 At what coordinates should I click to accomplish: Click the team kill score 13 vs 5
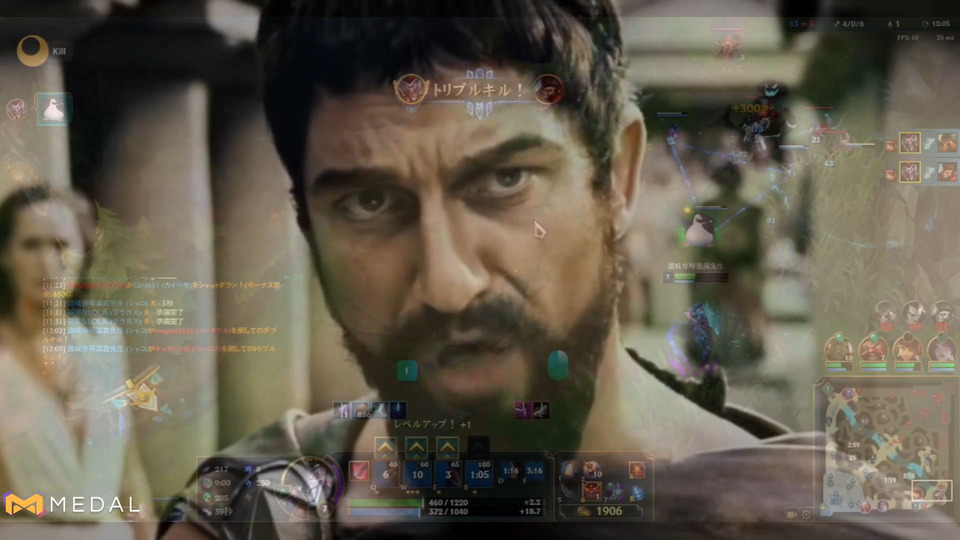point(802,24)
